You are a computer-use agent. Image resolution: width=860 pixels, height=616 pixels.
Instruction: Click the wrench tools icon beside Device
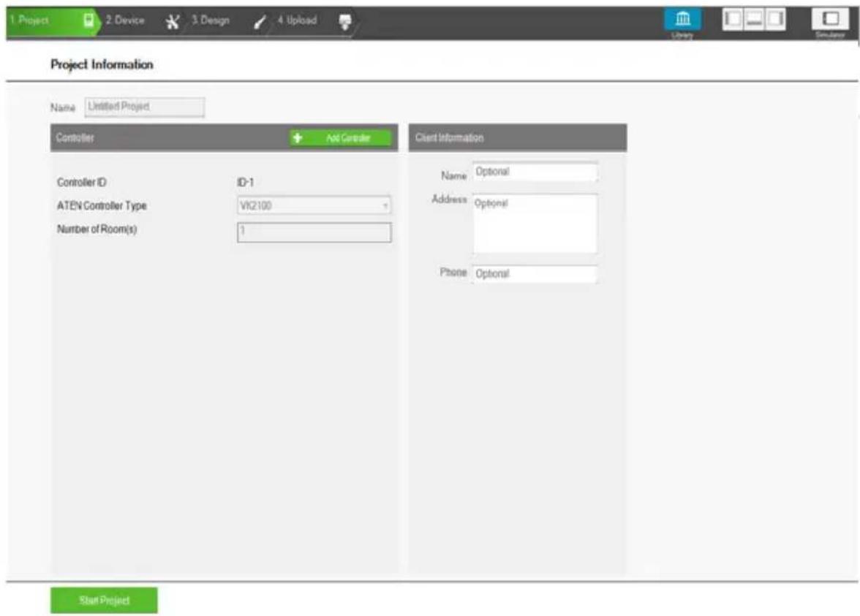coord(173,22)
